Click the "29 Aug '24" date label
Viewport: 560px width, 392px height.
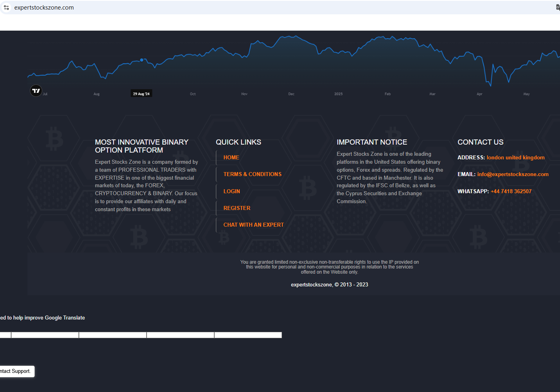click(x=141, y=94)
